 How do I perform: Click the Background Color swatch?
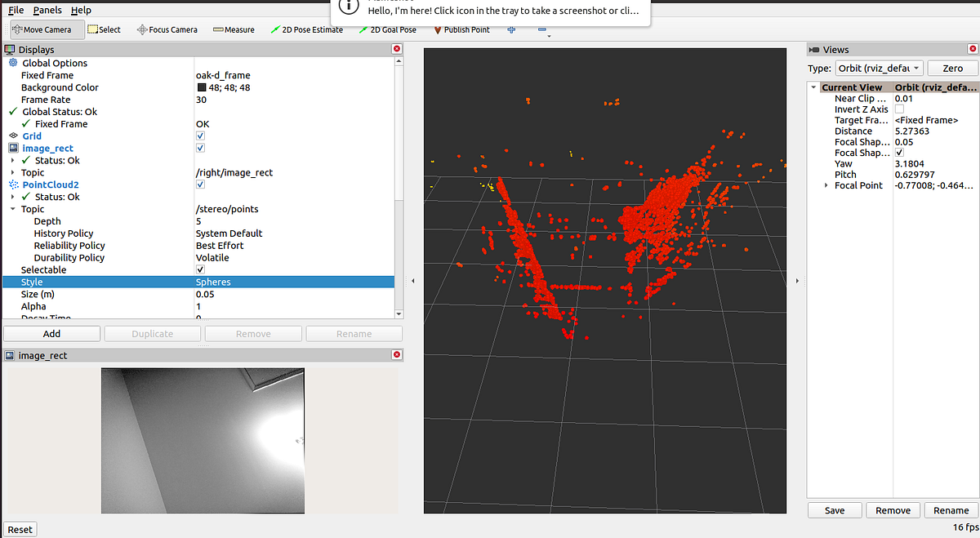tap(202, 87)
